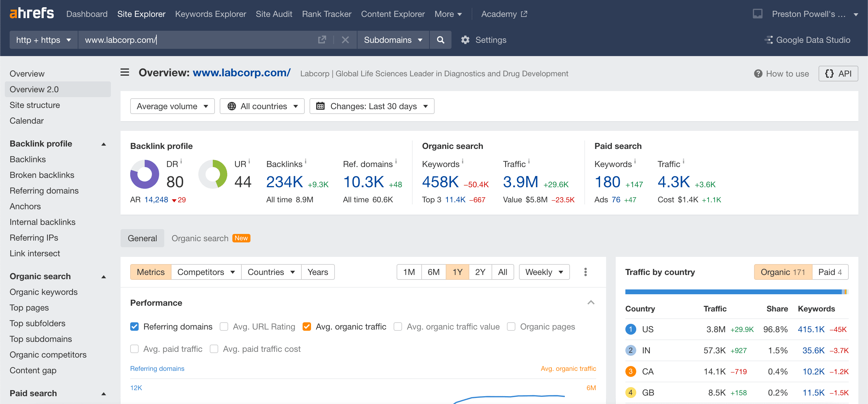
Task: Select the Years chart tab
Action: tap(317, 272)
